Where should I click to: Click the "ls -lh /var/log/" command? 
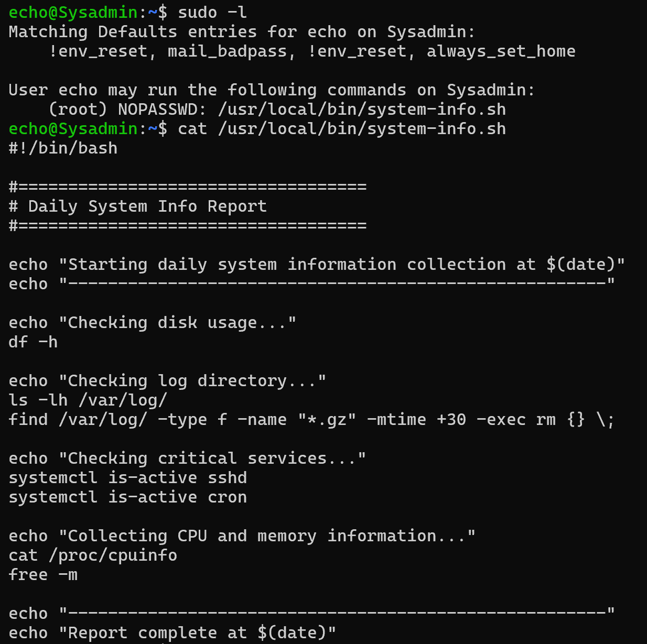[88, 400]
